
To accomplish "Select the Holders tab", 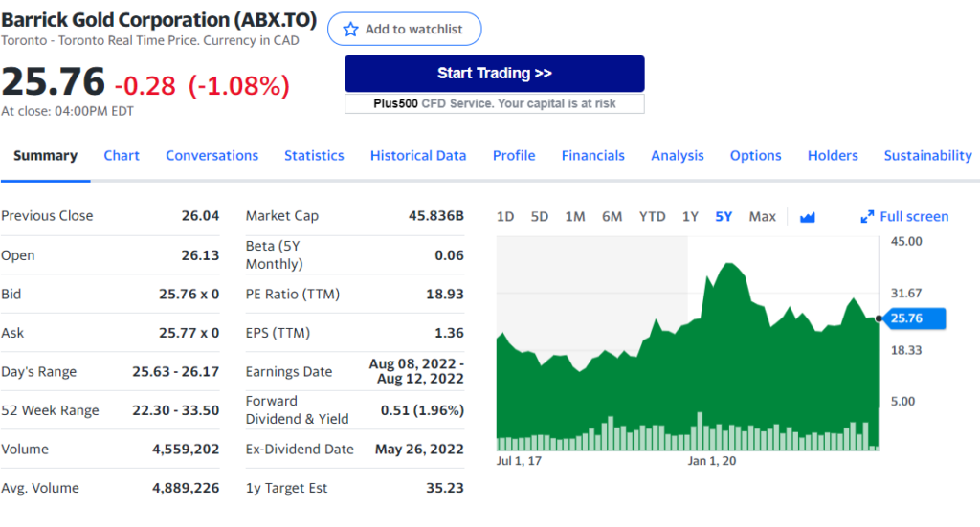I will [833, 156].
